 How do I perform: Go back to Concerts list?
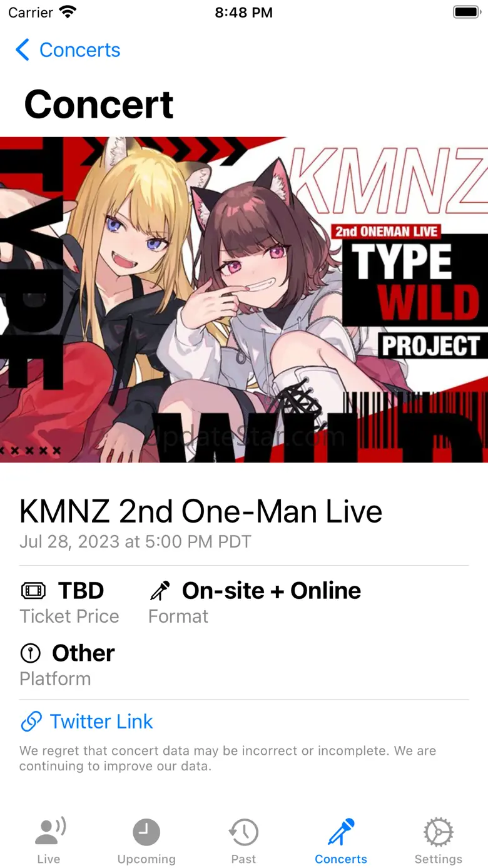[68, 50]
